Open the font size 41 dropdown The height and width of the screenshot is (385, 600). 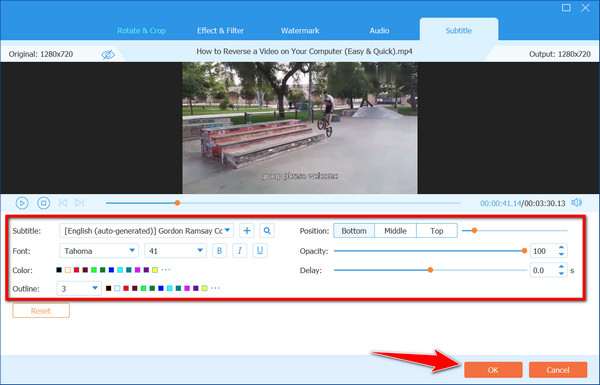175,251
